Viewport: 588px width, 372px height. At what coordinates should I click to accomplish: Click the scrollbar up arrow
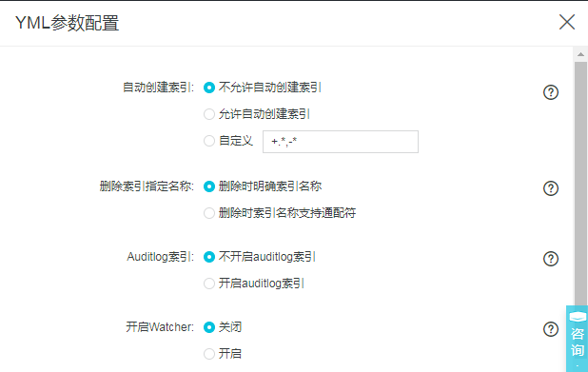point(580,54)
